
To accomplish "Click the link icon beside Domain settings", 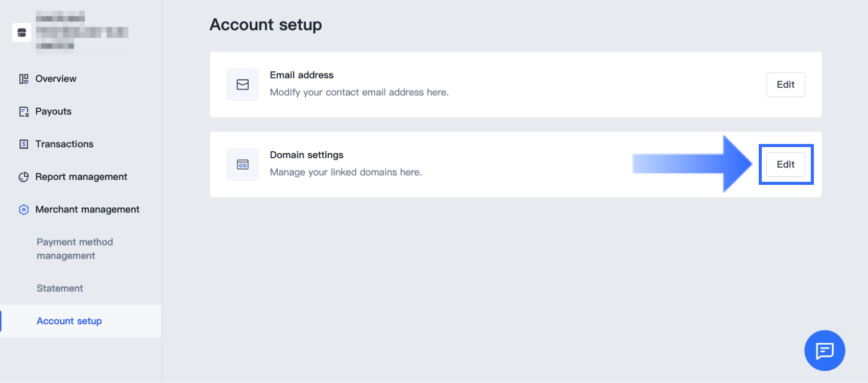I will [x=243, y=164].
